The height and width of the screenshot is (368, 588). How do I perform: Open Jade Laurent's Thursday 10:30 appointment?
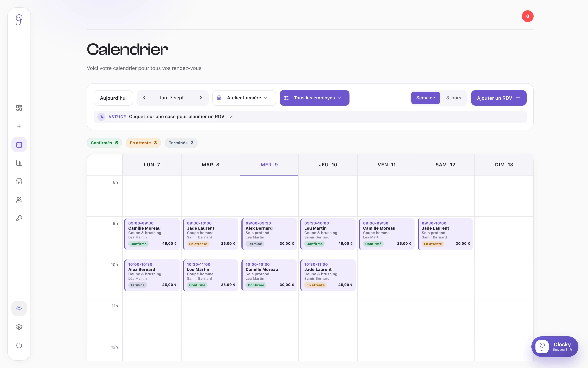coord(328,275)
